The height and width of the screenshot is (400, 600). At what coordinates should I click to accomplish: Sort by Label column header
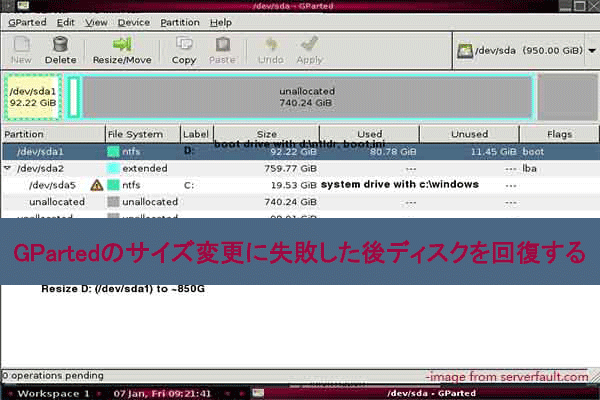(196, 134)
